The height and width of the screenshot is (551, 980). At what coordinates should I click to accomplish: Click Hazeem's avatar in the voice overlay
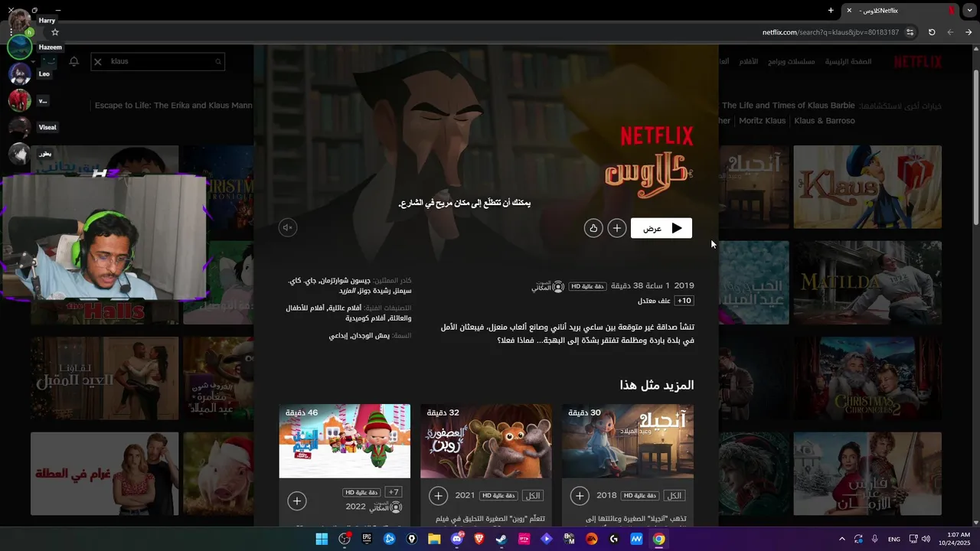tap(20, 47)
